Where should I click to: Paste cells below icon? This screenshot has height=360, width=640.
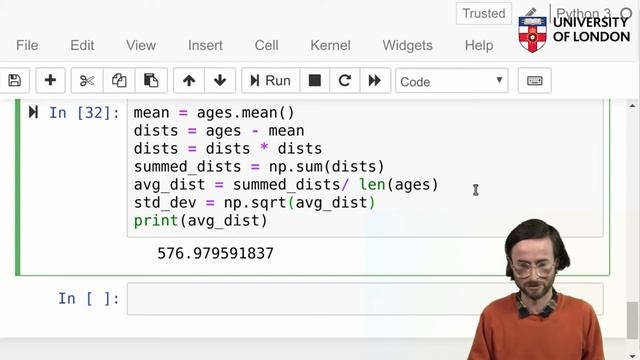(151, 80)
